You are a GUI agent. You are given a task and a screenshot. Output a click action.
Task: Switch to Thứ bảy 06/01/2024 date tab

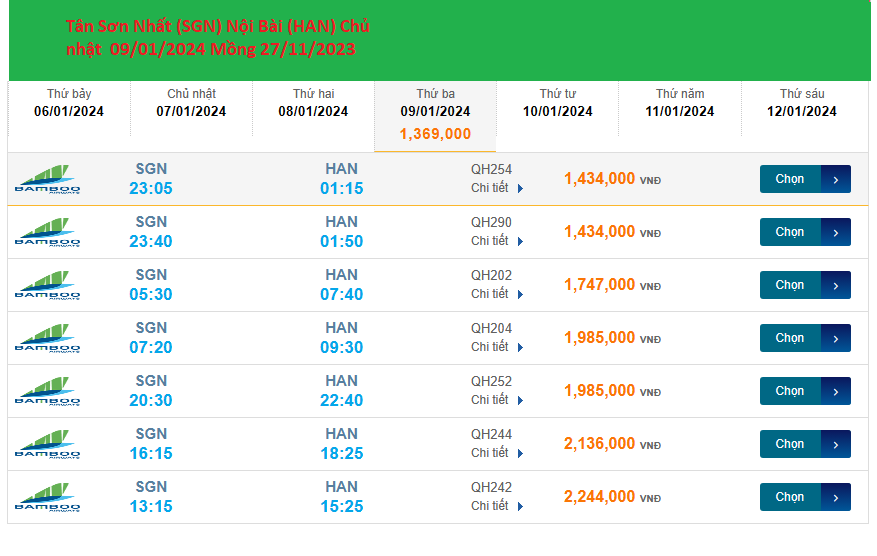click(x=69, y=103)
